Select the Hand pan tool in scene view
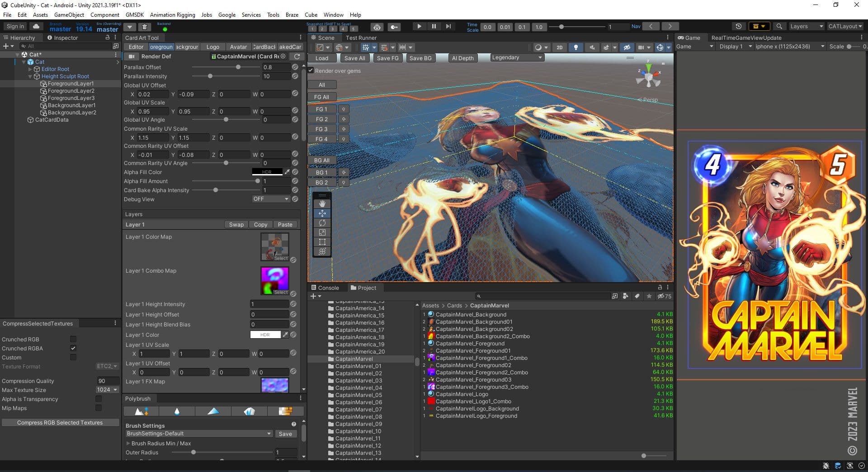Screen dimensions: 868x472 [x=322, y=203]
